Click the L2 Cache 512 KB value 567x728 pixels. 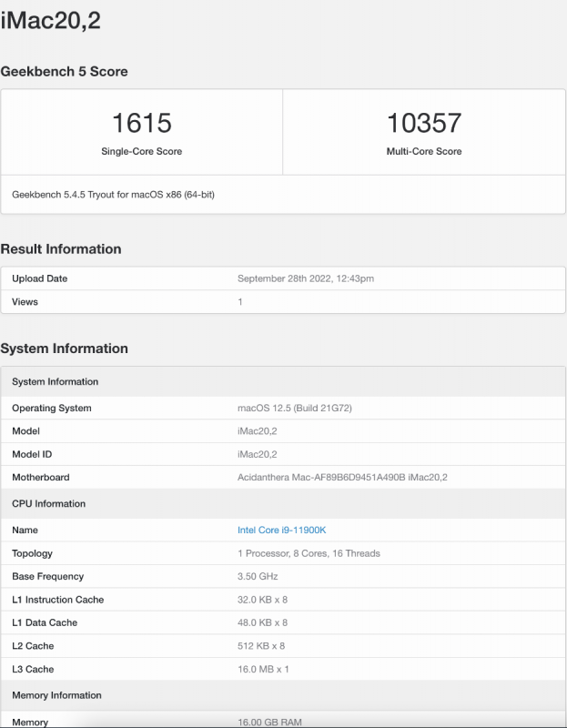(x=261, y=646)
